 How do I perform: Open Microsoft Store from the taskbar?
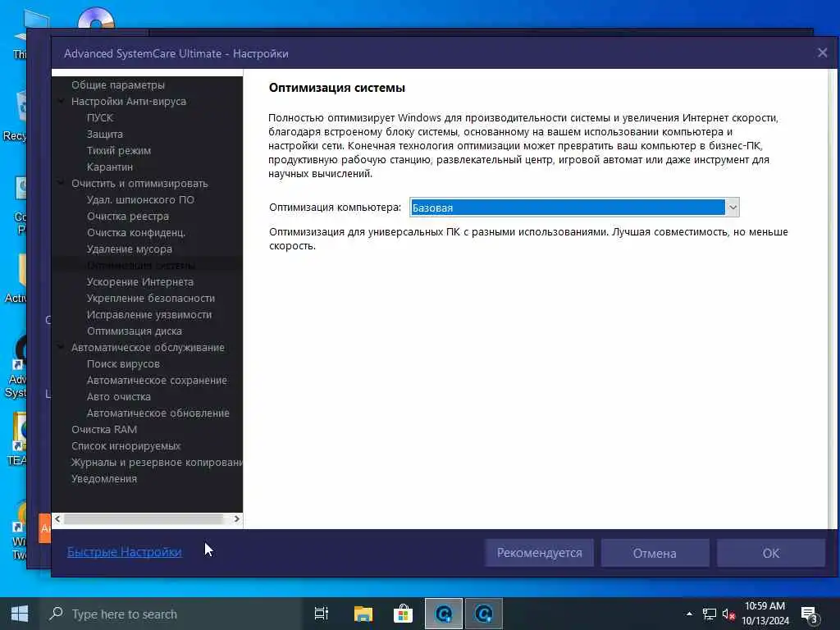click(403, 614)
